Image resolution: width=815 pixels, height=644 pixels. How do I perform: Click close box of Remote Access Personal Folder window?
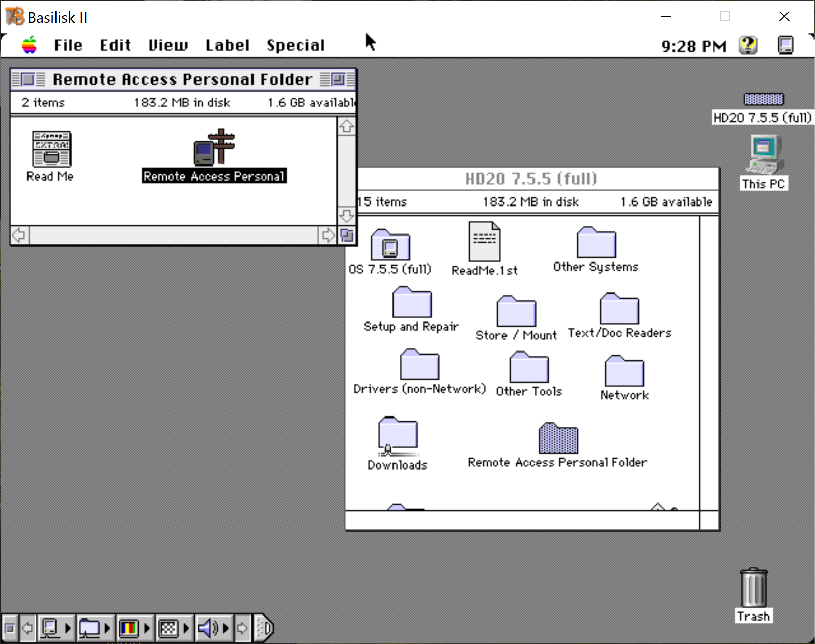(x=28, y=79)
